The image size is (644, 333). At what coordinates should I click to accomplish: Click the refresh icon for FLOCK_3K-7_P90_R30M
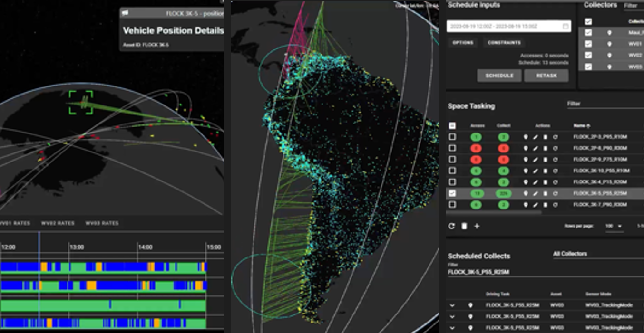555,205
